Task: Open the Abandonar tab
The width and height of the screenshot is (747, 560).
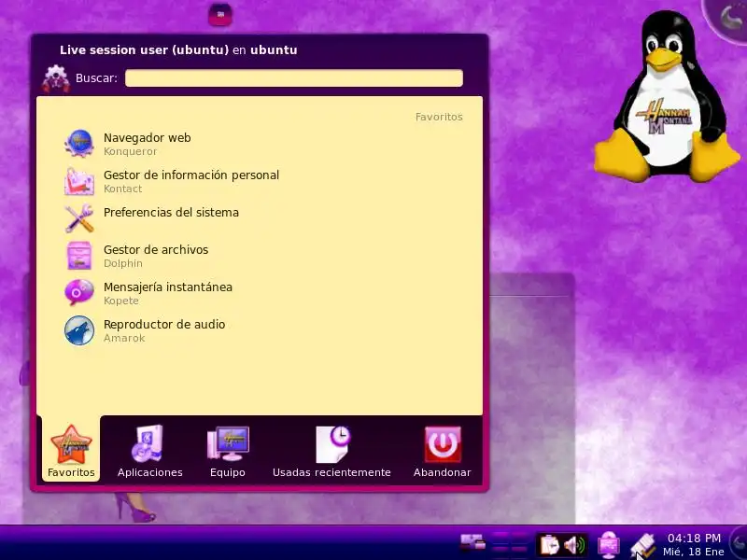Action: [x=442, y=451]
